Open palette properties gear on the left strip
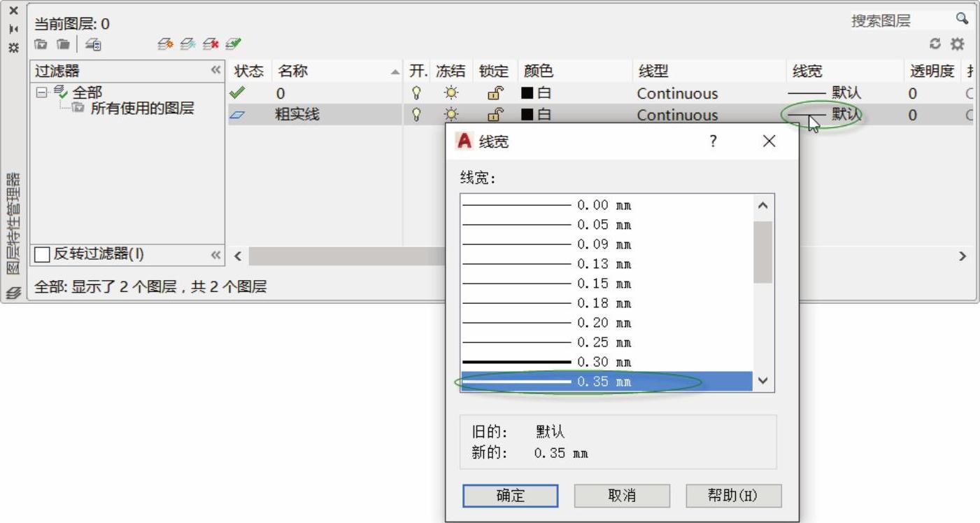The image size is (980, 523). (13, 48)
